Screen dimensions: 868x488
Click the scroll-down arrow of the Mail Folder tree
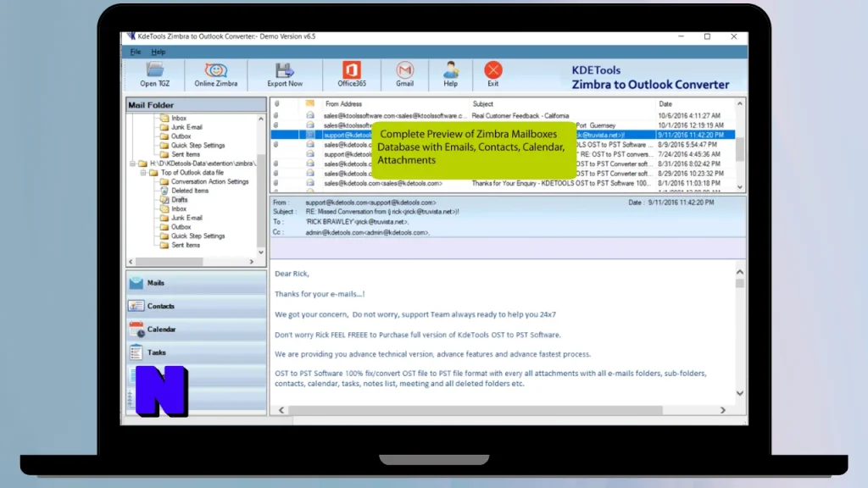[261, 252]
